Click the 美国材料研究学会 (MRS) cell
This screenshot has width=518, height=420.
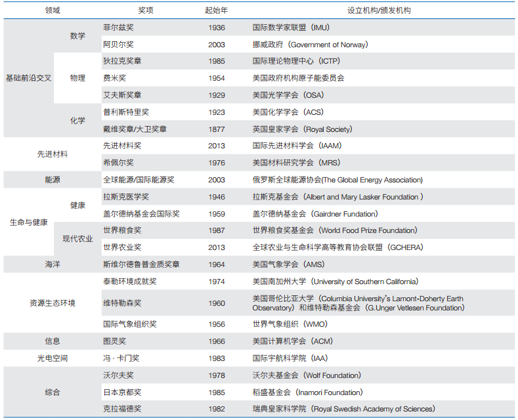coord(296,163)
